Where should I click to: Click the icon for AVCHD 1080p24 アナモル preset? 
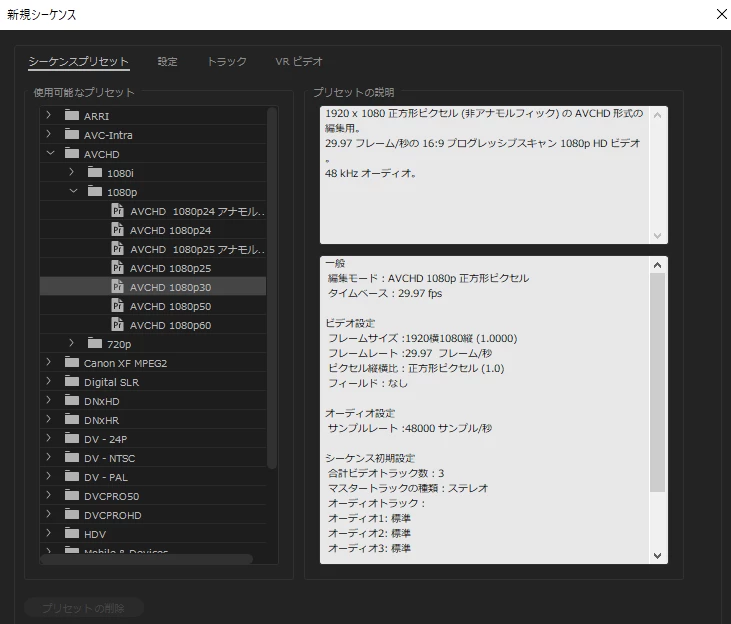[x=117, y=211]
